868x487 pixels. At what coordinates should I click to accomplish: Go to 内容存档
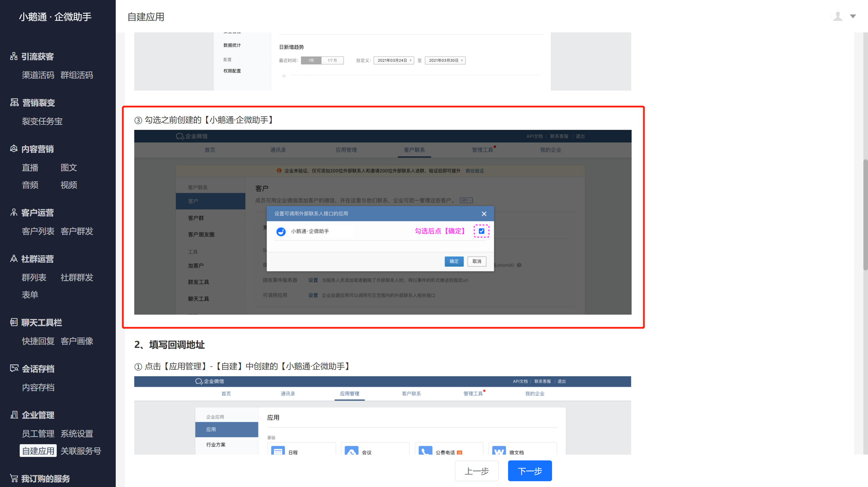pos(38,387)
